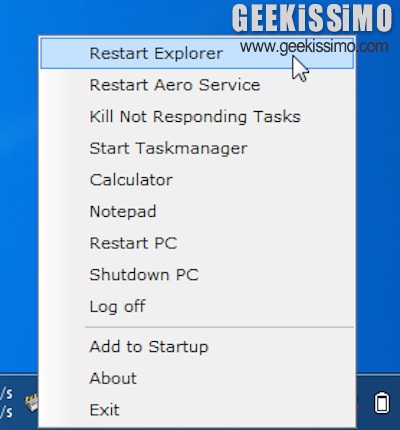Screen dimensions: 400x430
Task: Choose Kill Not Responding Tasks
Action: [x=197, y=117]
